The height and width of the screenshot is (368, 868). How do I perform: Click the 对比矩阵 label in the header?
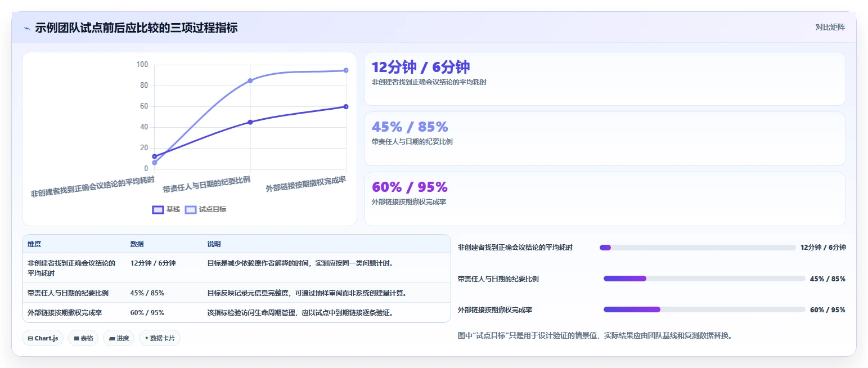830,27
